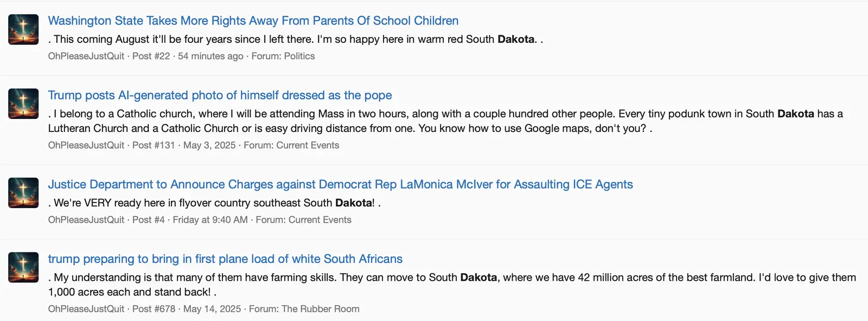The width and height of the screenshot is (868, 321).
Task: Go to Current Events forum from Post #131
Action: point(308,145)
